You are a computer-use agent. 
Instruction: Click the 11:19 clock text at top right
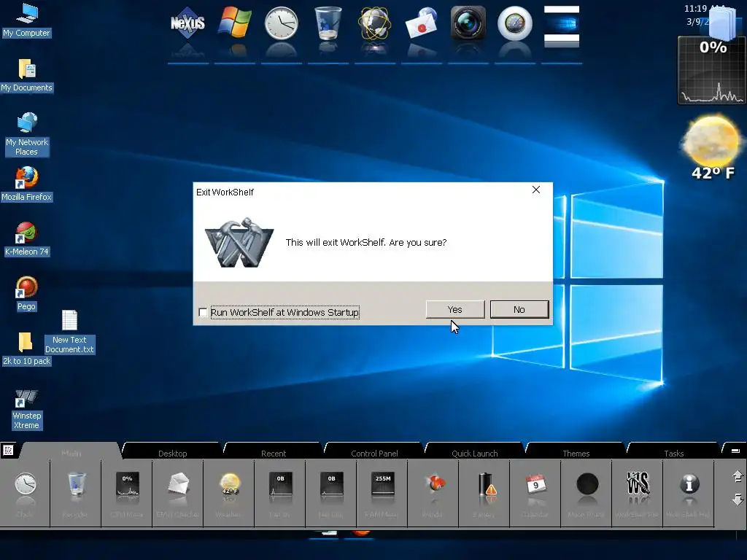(696, 9)
